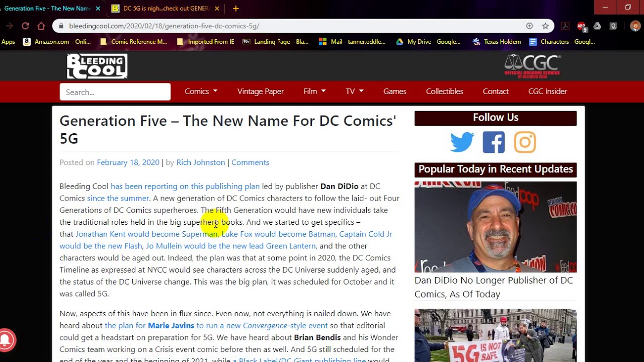Go to the browser home page
644x362 pixels.
coord(41,26)
